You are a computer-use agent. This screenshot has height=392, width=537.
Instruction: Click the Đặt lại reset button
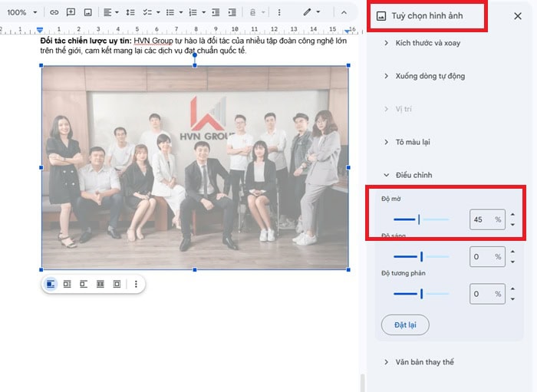[405, 325]
